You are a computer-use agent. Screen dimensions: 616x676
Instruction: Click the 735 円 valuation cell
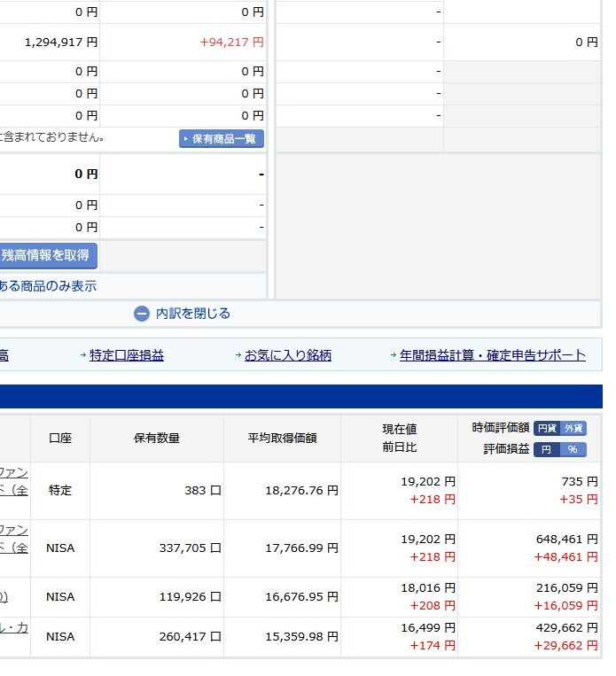[580, 482]
